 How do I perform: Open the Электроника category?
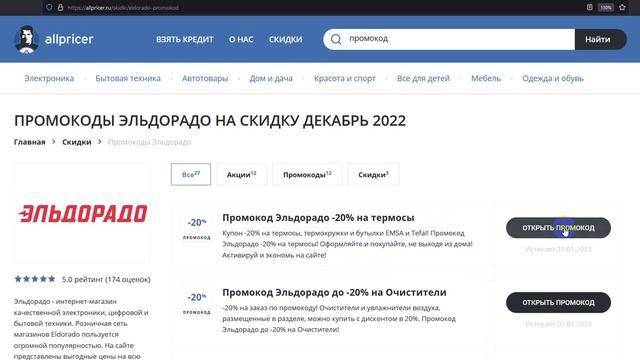49,78
